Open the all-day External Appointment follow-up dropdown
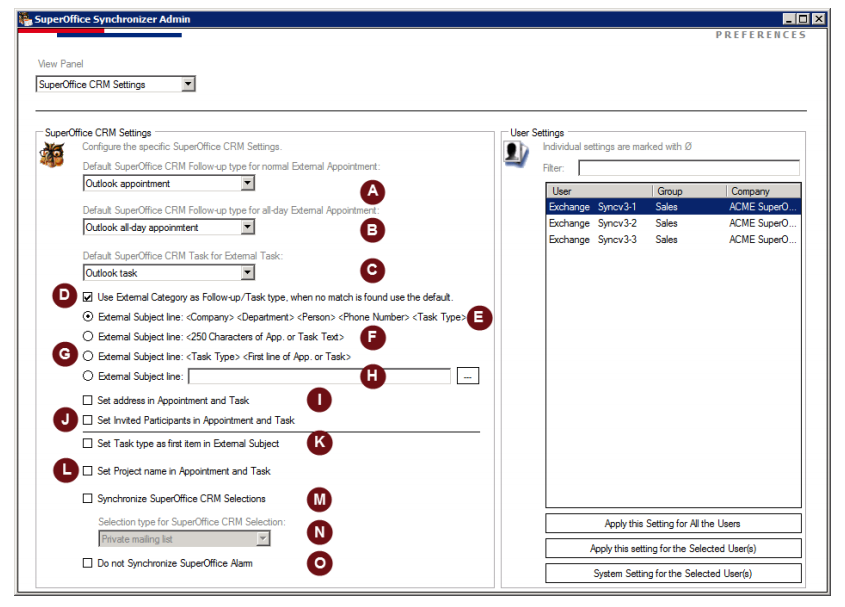Screen dimensions: 845x607 coord(169,227)
